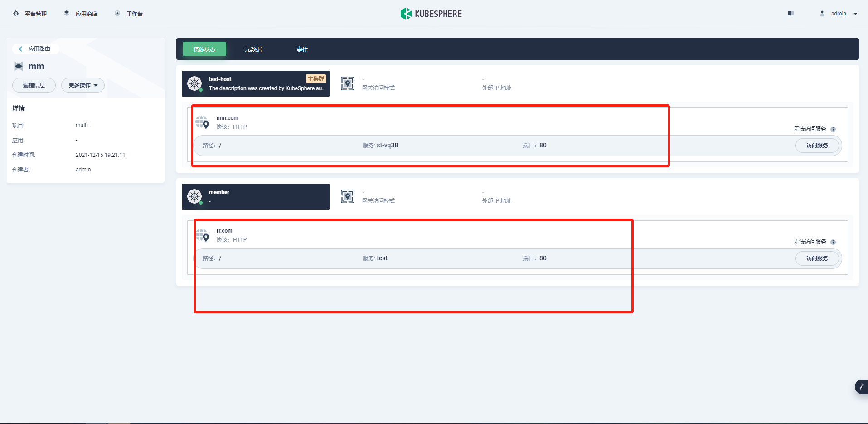Click the creation time 2021-12-15 19:21:11
This screenshot has height=424, width=868.
click(100, 155)
